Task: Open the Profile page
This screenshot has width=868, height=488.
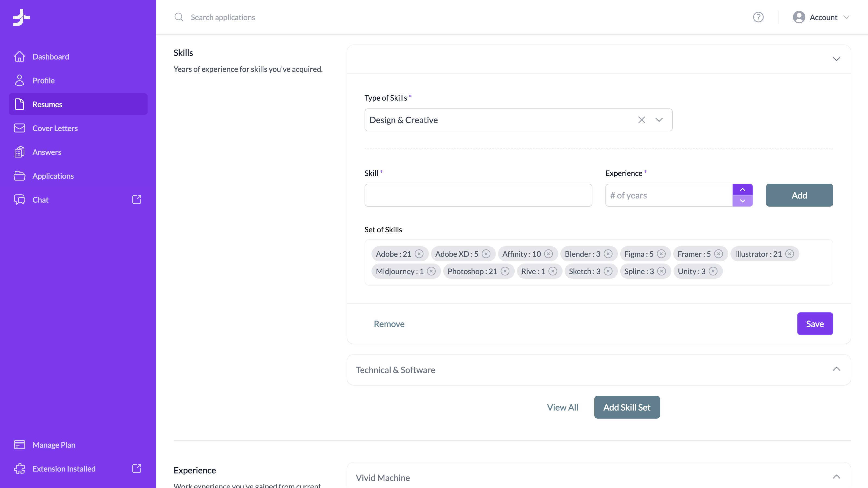Action: coord(78,81)
